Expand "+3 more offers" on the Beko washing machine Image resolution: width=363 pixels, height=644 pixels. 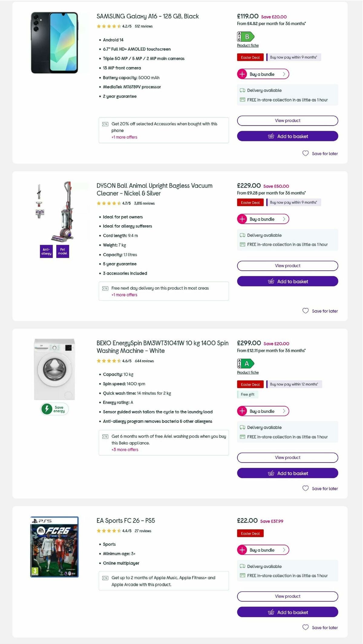pos(125,449)
